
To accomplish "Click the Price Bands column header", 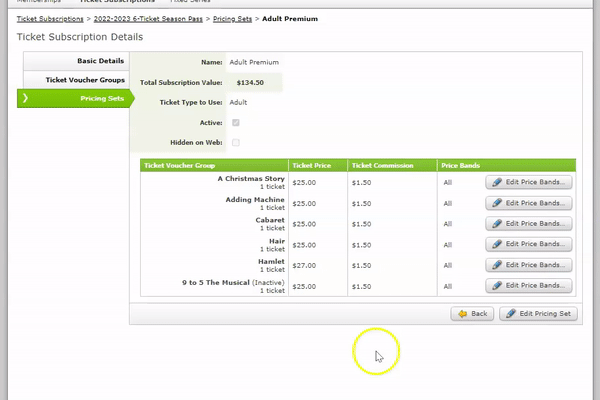I will 507,165.
